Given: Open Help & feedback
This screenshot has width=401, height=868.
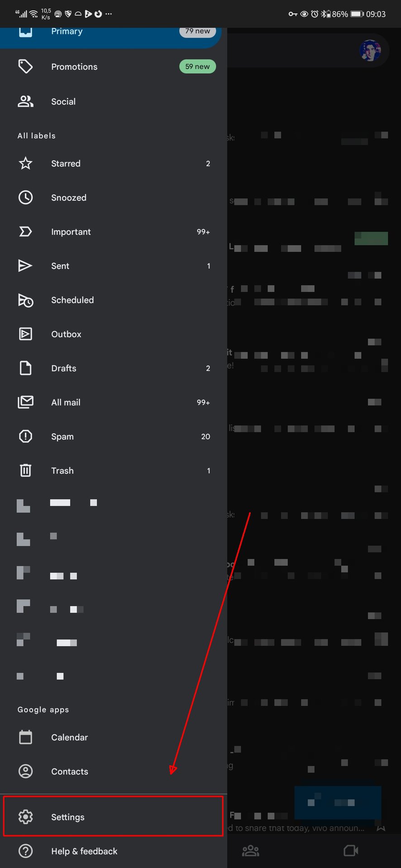Looking at the screenshot, I should click(113, 851).
